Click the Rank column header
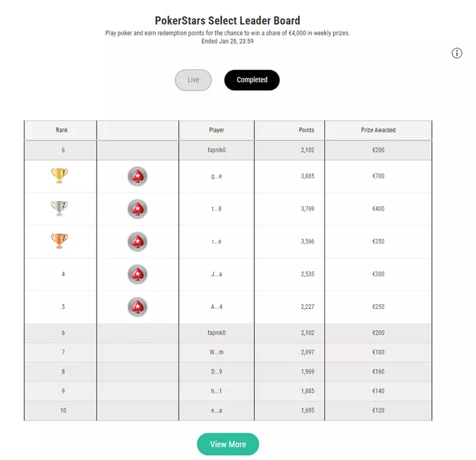 pos(62,130)
